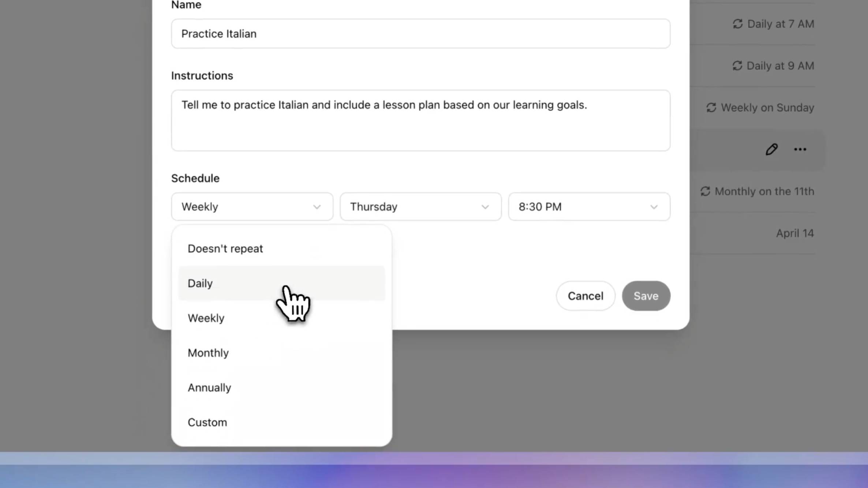Image resolution: width=868 pixels, height=488 pixels.
Task: Expand the Thursday day-of-week dropdown
Action: point(420,207)
